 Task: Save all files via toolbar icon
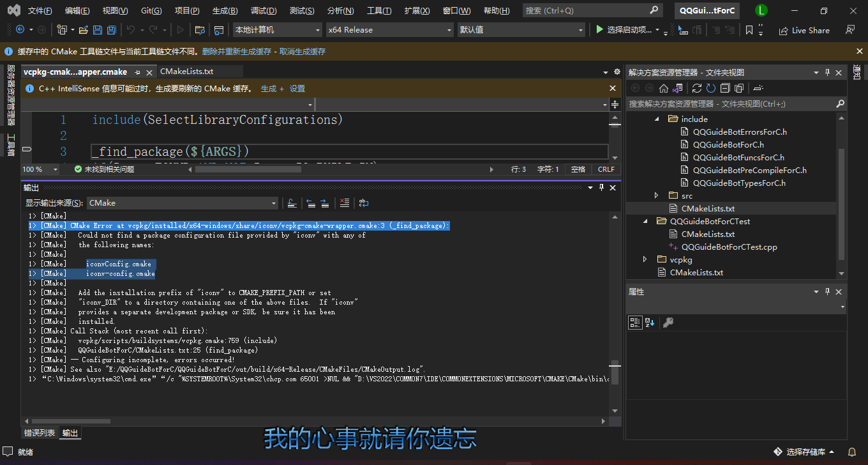point(110,29)
